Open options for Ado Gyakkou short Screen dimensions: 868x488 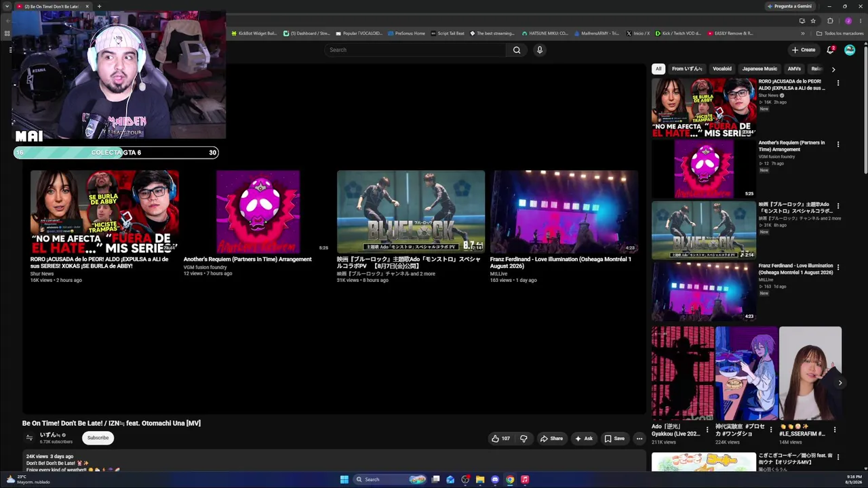click(x=707, y=430)
